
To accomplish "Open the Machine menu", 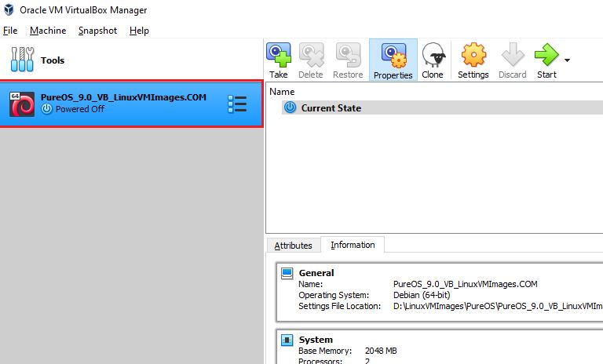I will point(48,31).
